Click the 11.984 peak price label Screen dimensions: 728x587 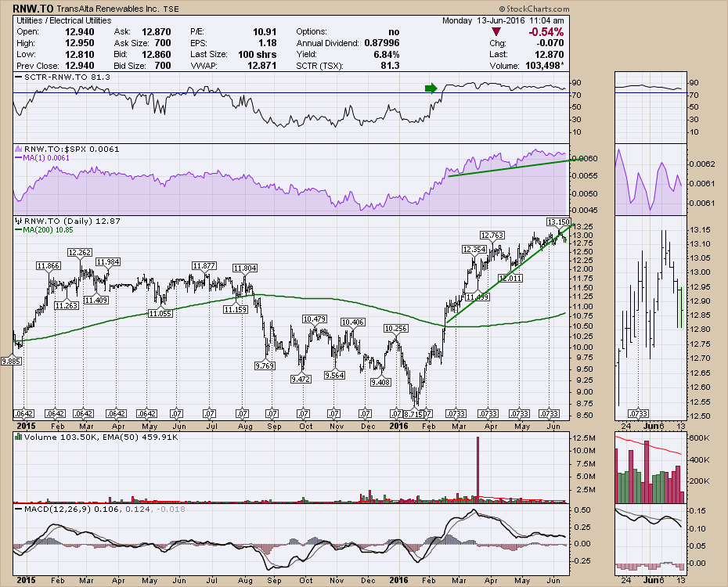108,262
